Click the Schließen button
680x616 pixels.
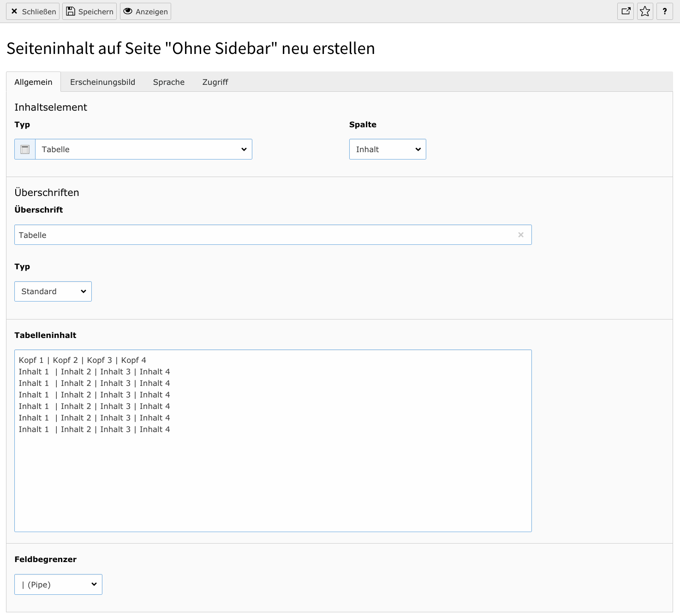click(x=33, y=12)
